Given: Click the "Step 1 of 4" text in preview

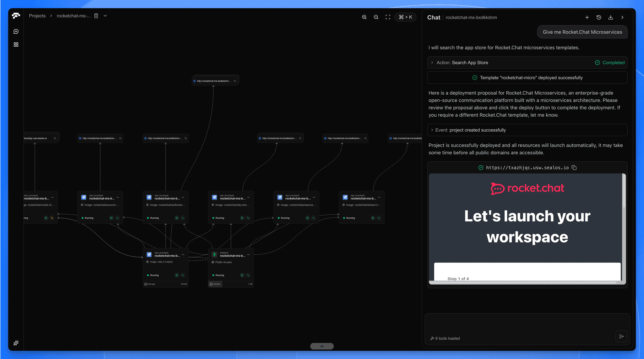Looking at the screenshot, I should (458, 279).
